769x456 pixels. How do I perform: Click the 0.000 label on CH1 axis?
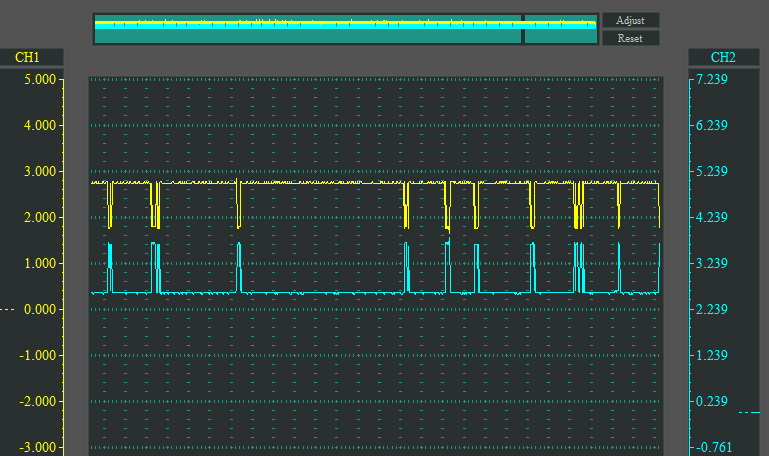pos(38,310)
